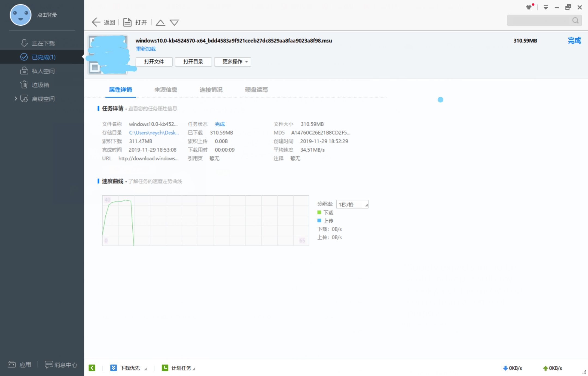Switch to the 来源信息 tab

(166, 90)
